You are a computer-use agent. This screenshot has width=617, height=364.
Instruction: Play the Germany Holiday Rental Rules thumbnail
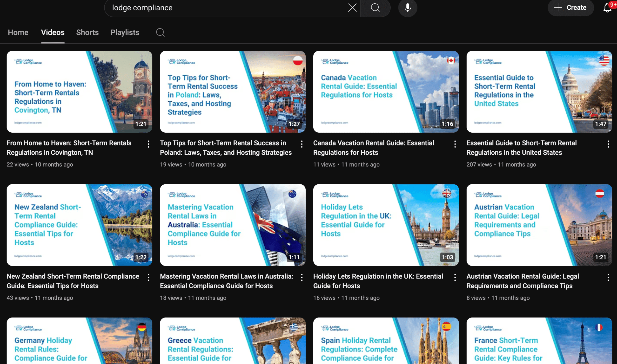79,341
